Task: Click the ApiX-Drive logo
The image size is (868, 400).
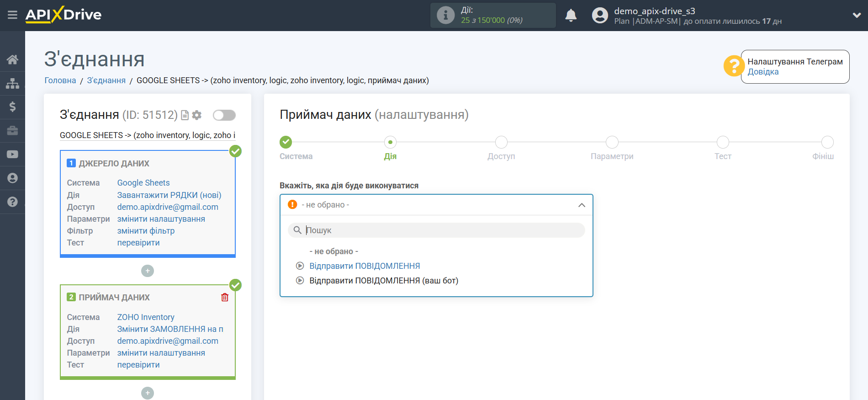Action: (x=64, y=15)
